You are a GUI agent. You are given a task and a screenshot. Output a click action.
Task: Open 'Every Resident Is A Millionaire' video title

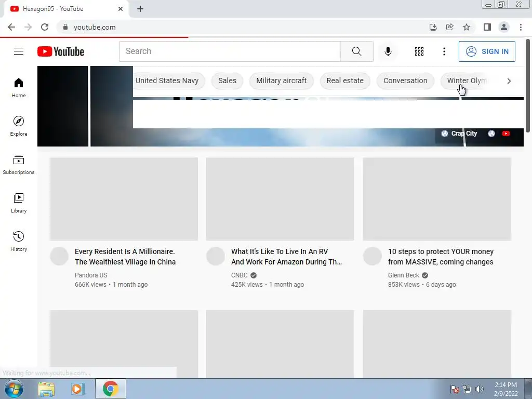pyautogui.click(x=125, y=257)
